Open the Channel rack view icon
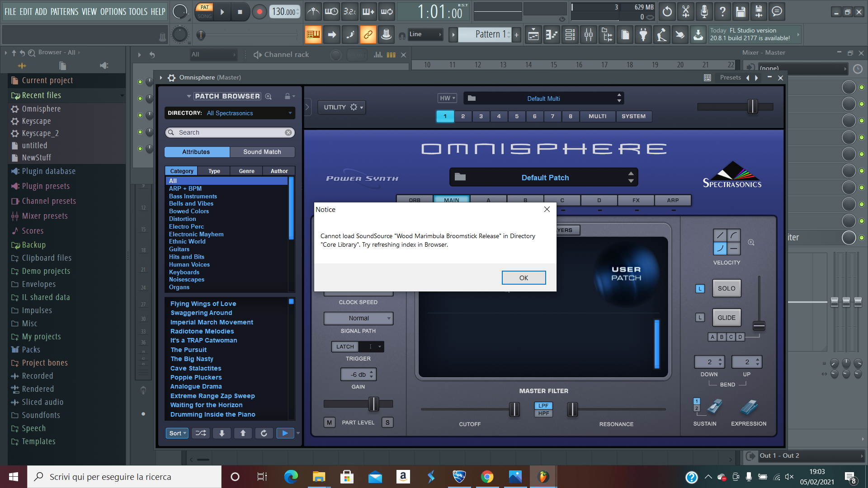The height and width of the screenshot is (488, 868). [570, 34]
